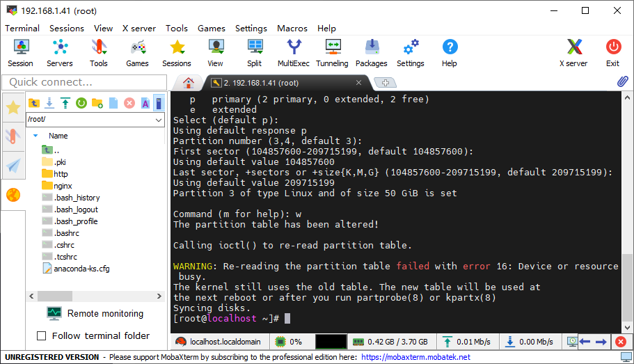This screenshot has width=634, height=364.
Task: Open the Sessions menu
Action: (67, 29)
